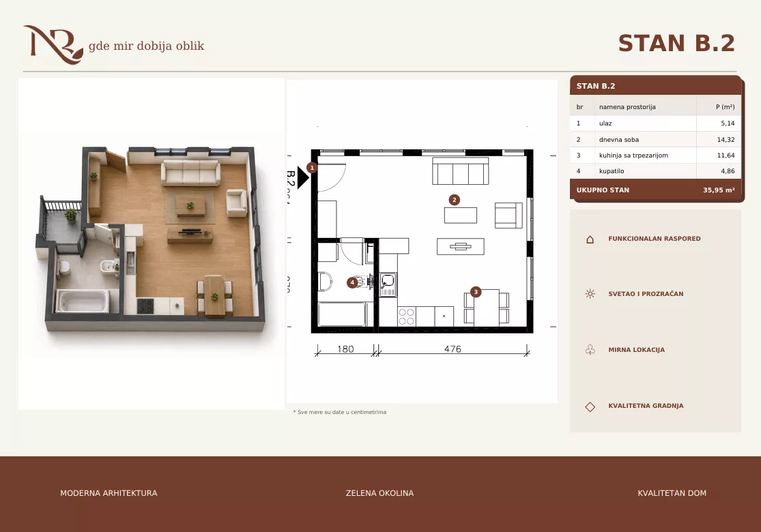Click 'MODERNA ARHITEKTURA' in the footer
This screenshot has width=761, height=532.
tap(109, 493)
